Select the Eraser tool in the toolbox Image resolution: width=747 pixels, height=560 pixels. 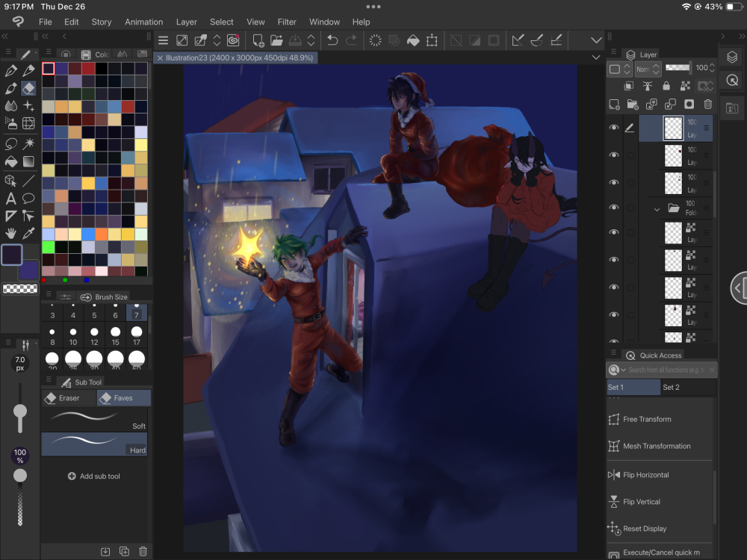pos(28,89)
